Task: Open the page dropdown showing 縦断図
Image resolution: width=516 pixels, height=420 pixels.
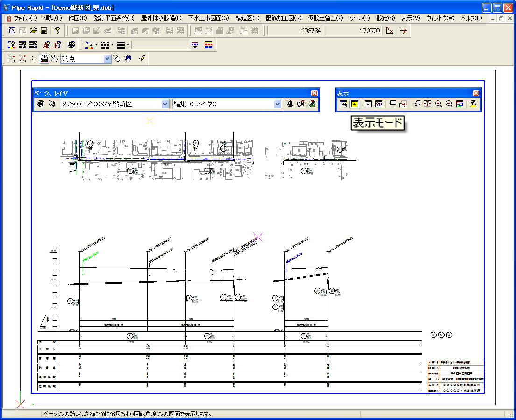Action: point(164,104)
